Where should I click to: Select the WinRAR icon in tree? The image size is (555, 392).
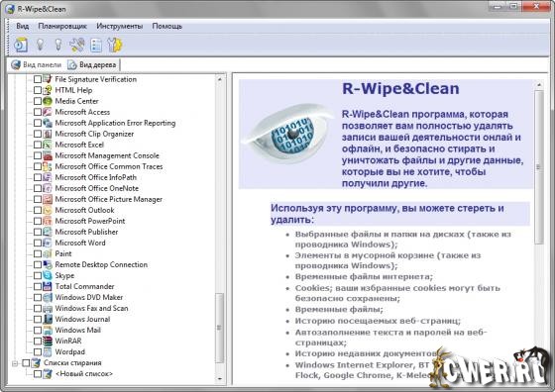(48, 341)
